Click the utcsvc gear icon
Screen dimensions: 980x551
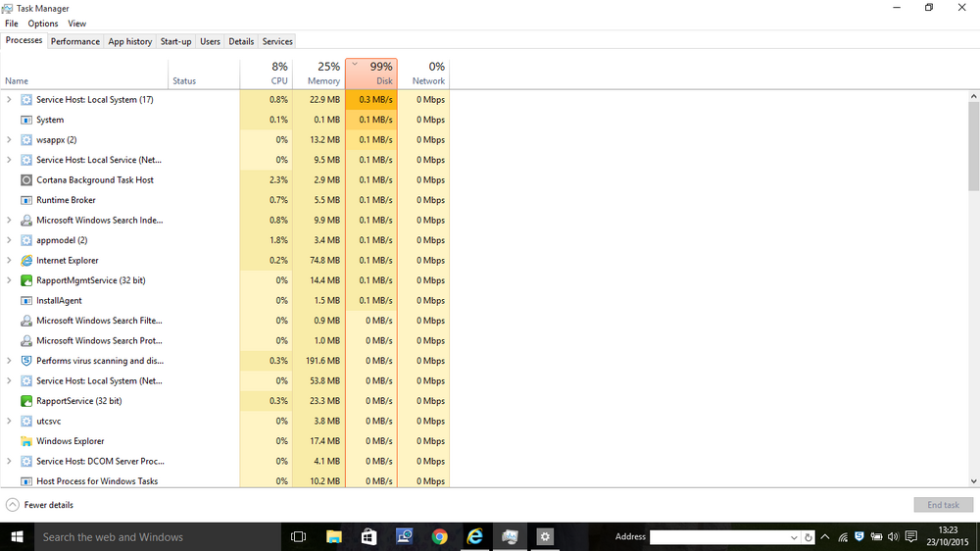[x=26, y=421]
